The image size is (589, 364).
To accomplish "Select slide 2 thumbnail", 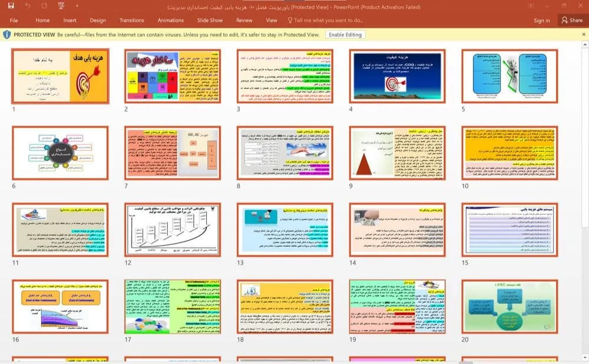I will point(173,76).
